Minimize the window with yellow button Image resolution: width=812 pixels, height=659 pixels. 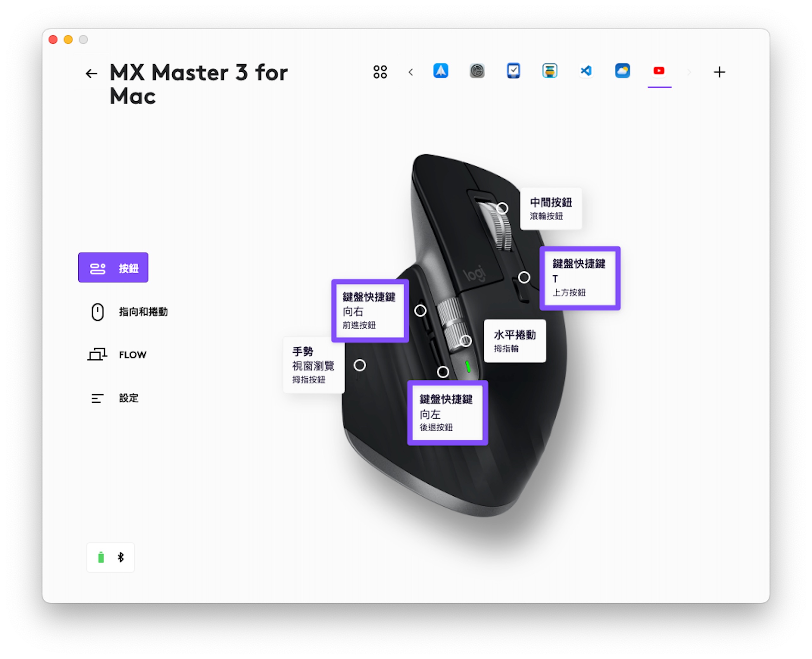tap(68, 39)
